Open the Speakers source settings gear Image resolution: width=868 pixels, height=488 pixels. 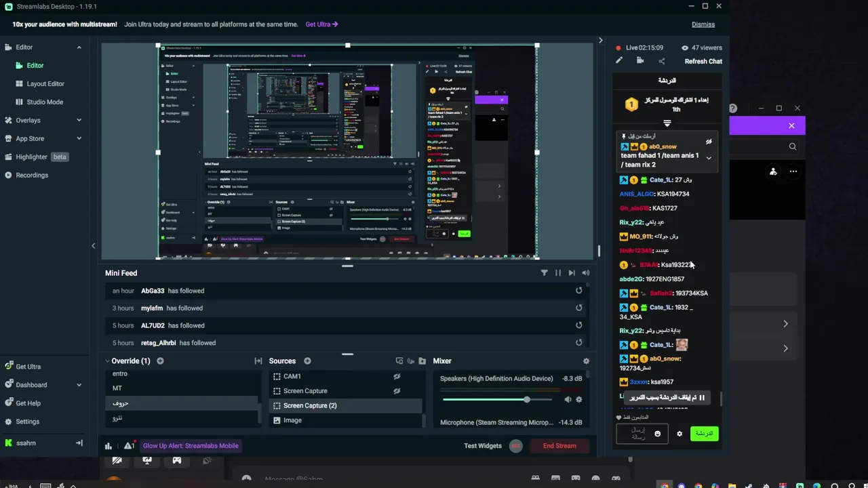[578, 400]
